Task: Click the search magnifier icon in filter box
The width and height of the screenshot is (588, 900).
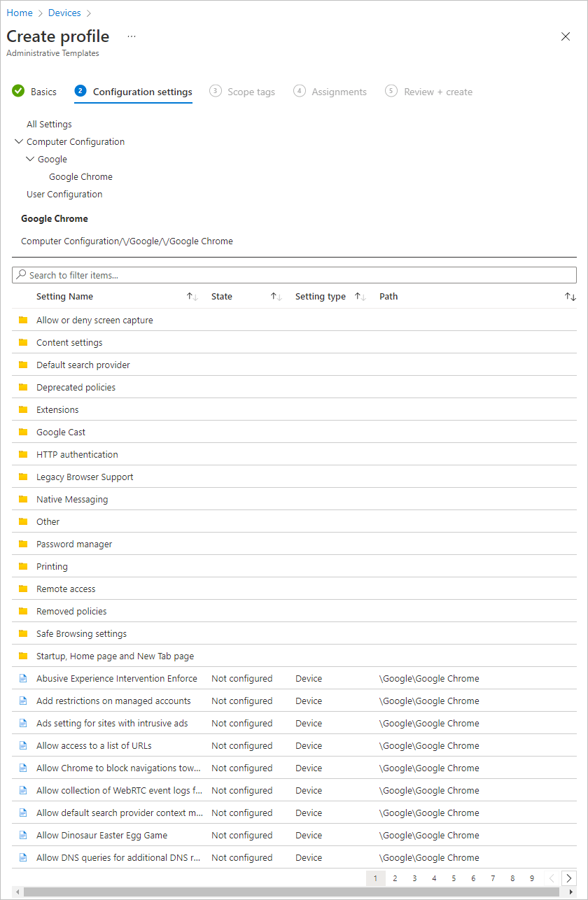Action: click(22, 275)
